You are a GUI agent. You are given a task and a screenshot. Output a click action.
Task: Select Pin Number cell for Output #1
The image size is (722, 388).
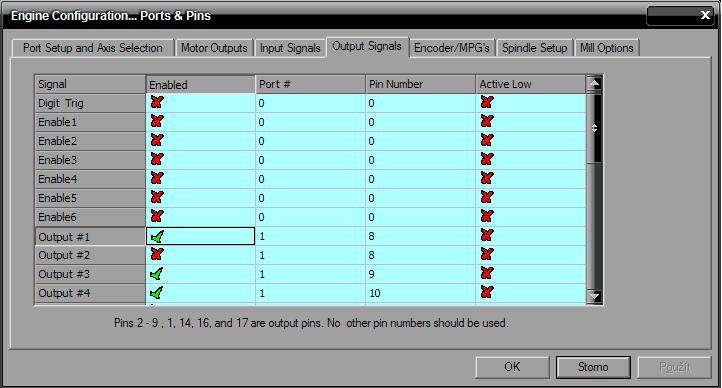click(420, 236)
